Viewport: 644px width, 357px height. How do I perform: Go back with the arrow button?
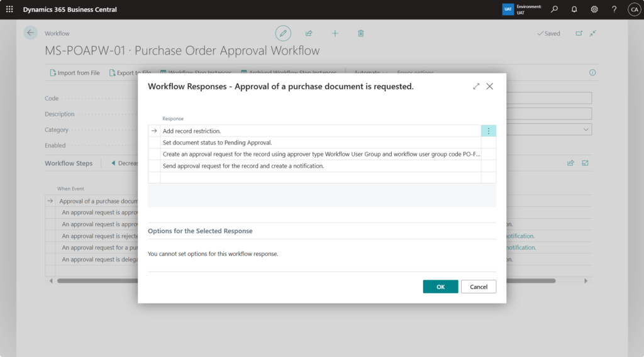30,33
